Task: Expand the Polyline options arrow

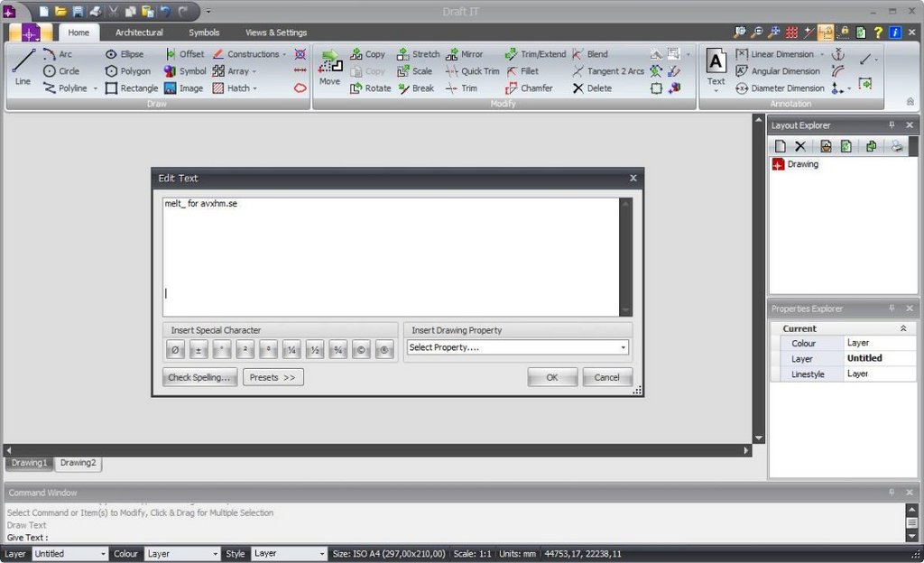Action: [x=96, y=88]
